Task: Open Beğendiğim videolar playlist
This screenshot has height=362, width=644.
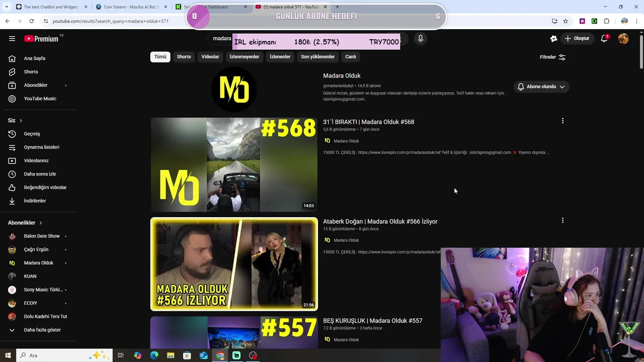Action: (x=38, y=188)
